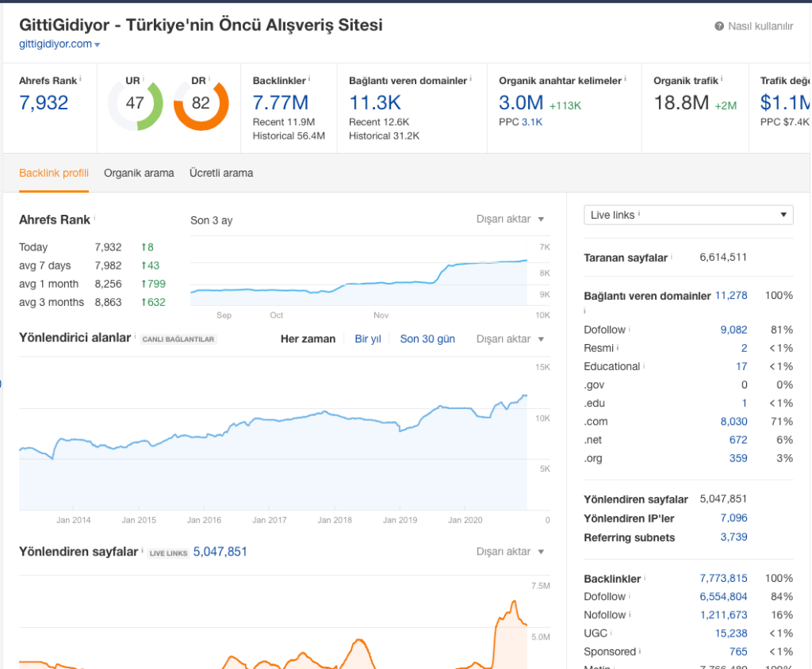Image resolution: width=812 pixels, height=669 pixels.
Task: Open 7,773,815 Backlinkler count
Action: [x=723, y=579]
